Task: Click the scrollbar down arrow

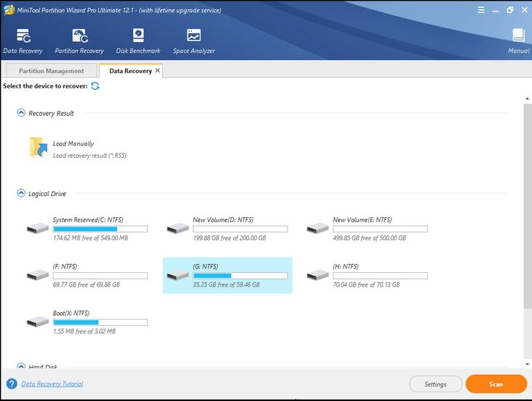Action: [527, 364]
